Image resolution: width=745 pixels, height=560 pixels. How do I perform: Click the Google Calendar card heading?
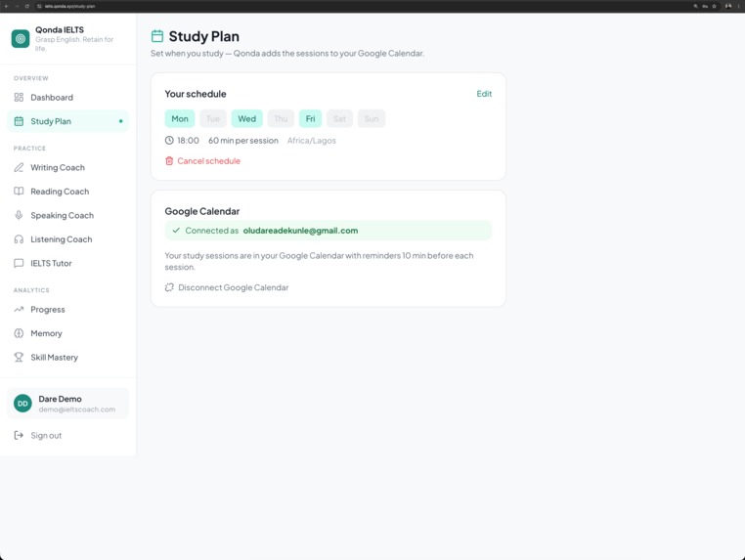tap(202, 211)
